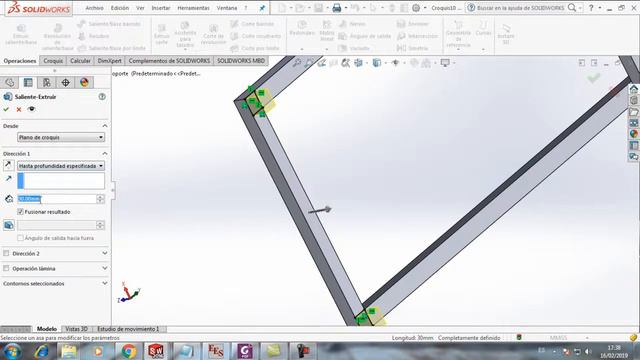Click the depth value spinner arrows

100,199
